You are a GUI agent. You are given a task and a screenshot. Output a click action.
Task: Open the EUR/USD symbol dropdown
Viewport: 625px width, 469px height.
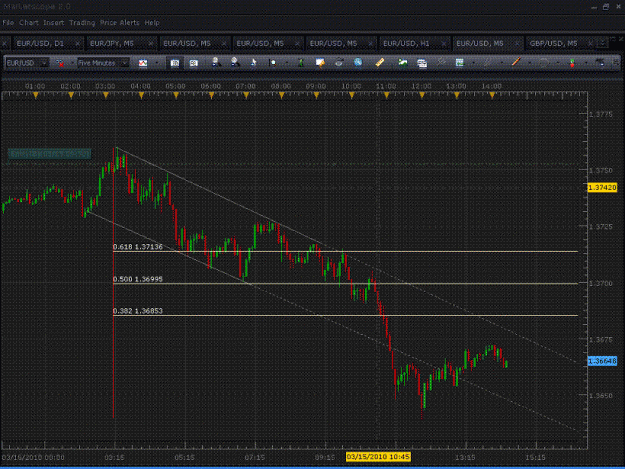[x=27, y=63]
